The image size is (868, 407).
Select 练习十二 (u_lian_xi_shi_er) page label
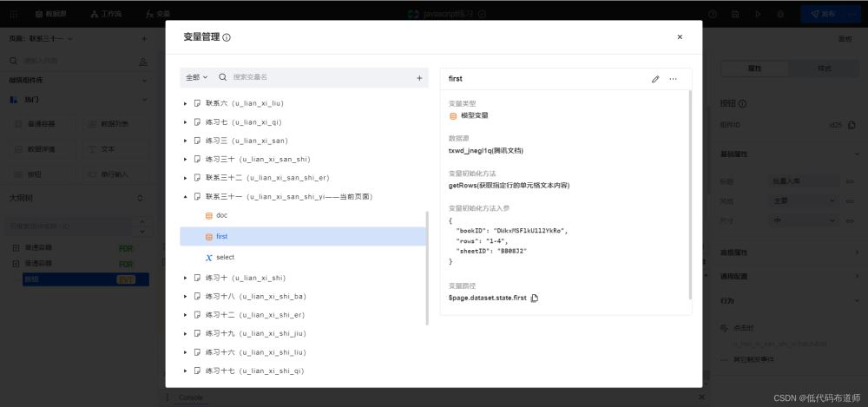tap(255, 315)
